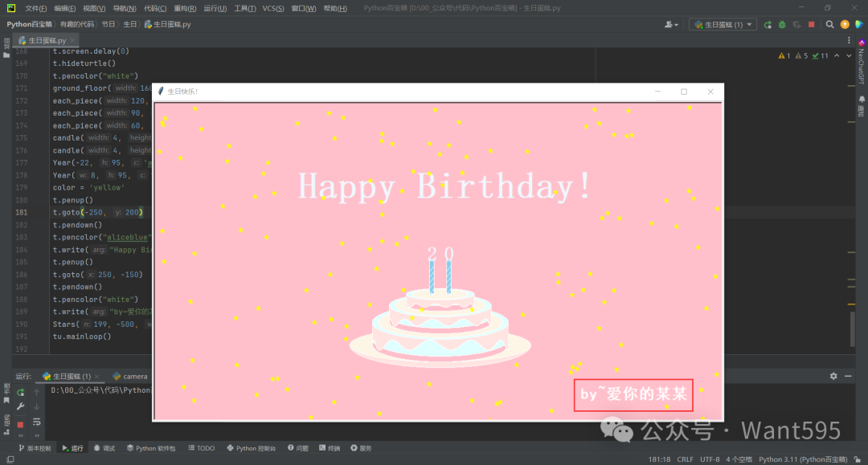Close the 生日蛋糕.py editor tab

click(72, 40)
